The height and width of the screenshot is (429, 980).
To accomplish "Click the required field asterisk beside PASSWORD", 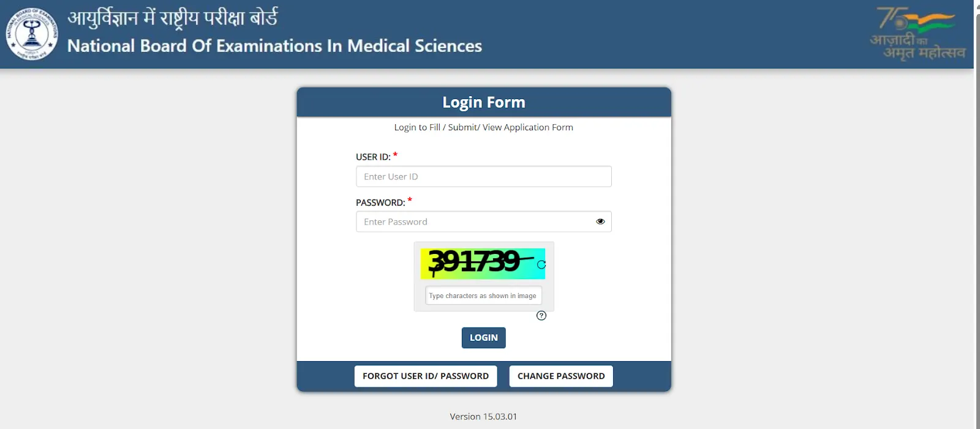I will click(x=410, y=199).
